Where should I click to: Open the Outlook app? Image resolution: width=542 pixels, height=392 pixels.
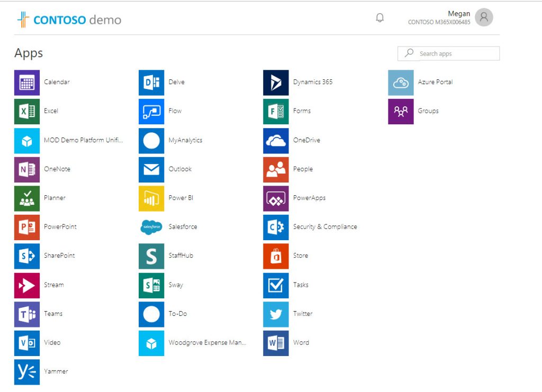coord(151,169)
